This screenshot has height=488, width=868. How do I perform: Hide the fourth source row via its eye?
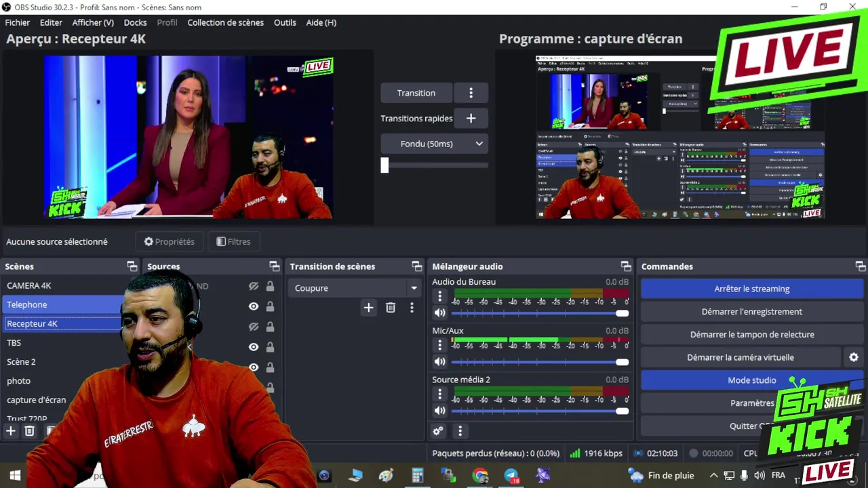tap(254, 347)
